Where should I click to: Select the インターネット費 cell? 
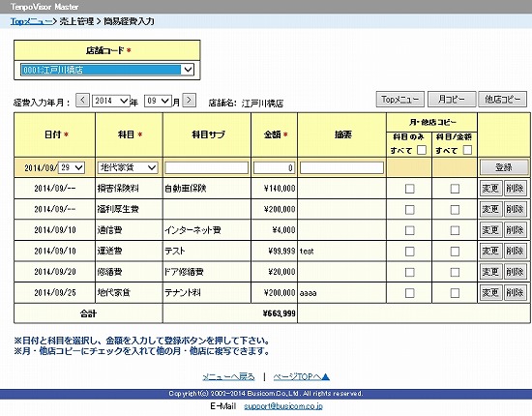click(207, 230)
